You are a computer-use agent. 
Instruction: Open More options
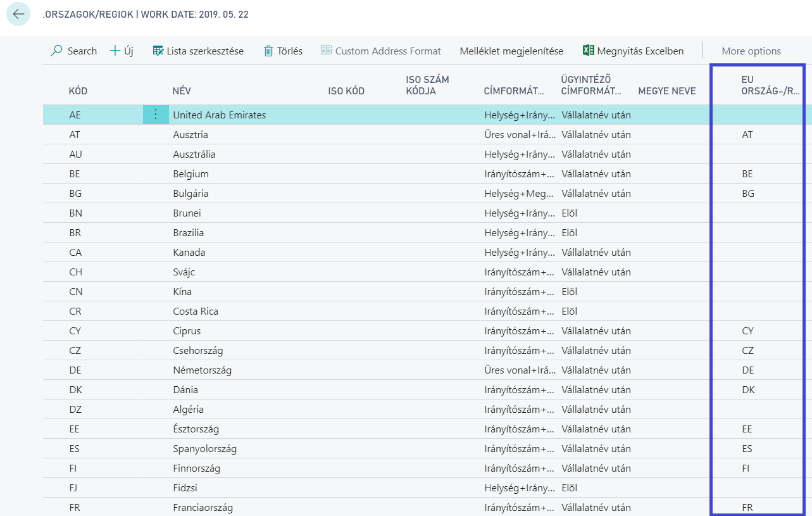tap(751, 51)
